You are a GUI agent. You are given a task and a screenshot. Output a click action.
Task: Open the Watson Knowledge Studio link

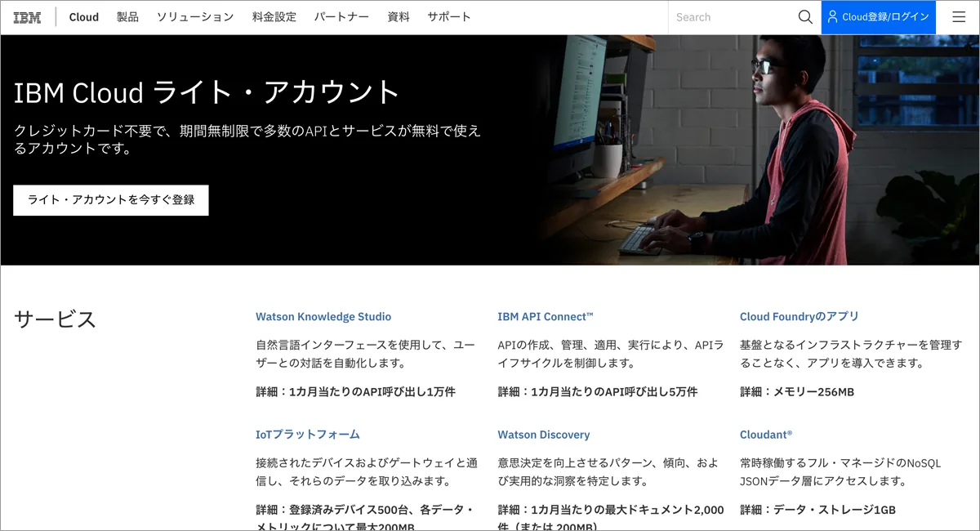point(323,317)
